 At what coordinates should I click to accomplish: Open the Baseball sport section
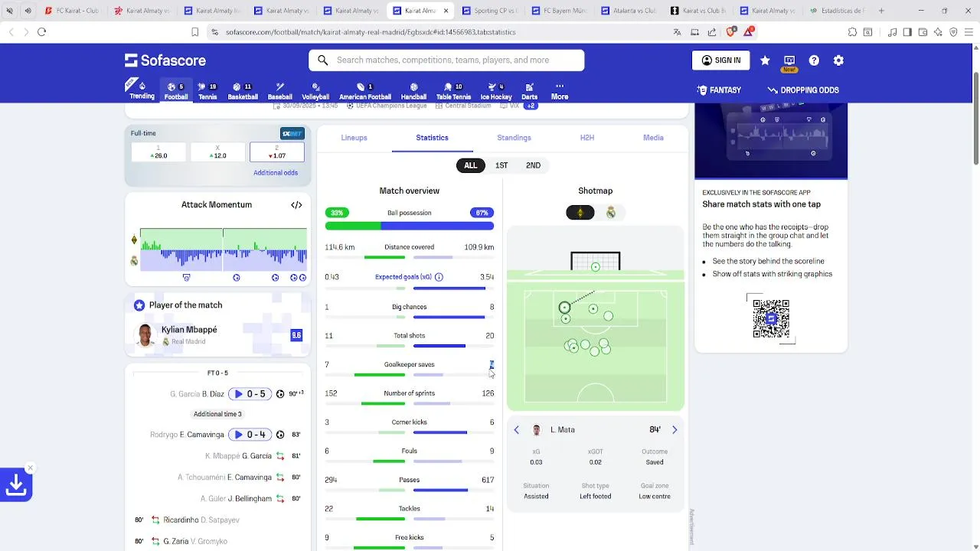(x=279, y=90)
